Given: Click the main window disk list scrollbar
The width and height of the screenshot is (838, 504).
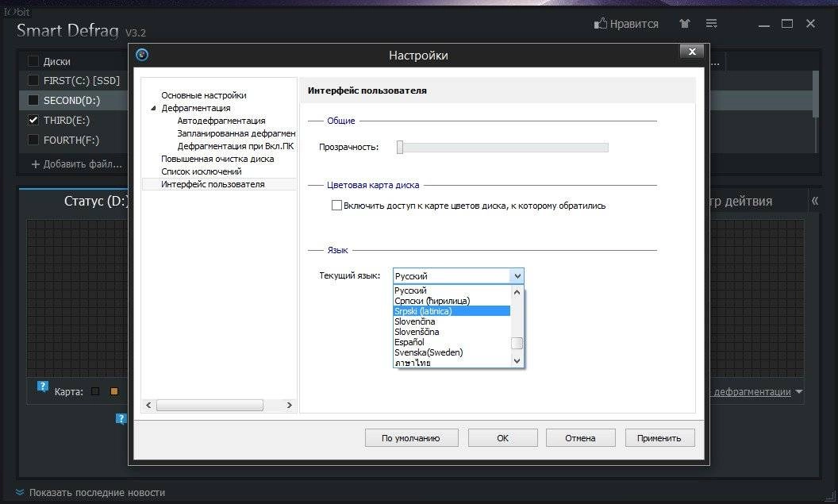Looking at the screenshot, I should (816, 95).
